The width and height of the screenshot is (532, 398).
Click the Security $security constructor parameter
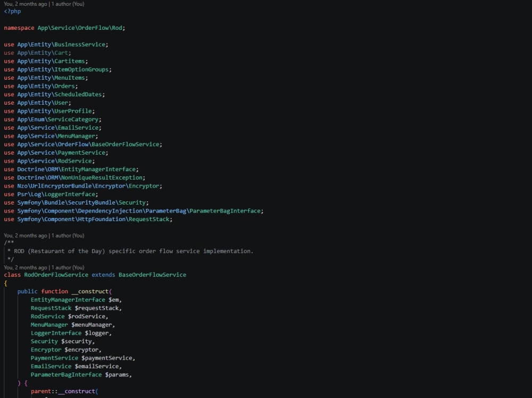pos(63,341)
